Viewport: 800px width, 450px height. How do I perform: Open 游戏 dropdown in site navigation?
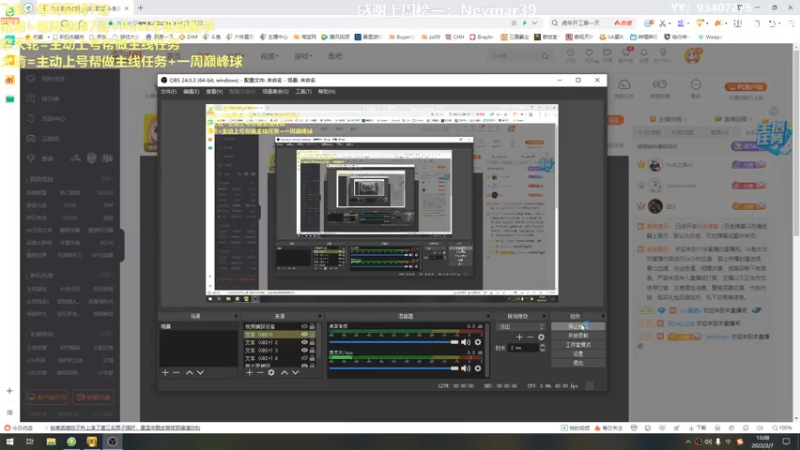303,56
